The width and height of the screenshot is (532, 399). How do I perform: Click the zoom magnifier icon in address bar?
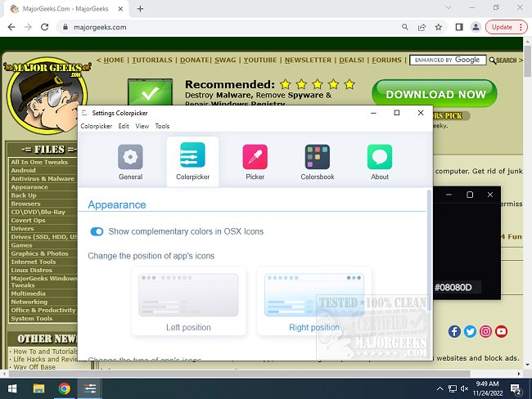point(405,27)
